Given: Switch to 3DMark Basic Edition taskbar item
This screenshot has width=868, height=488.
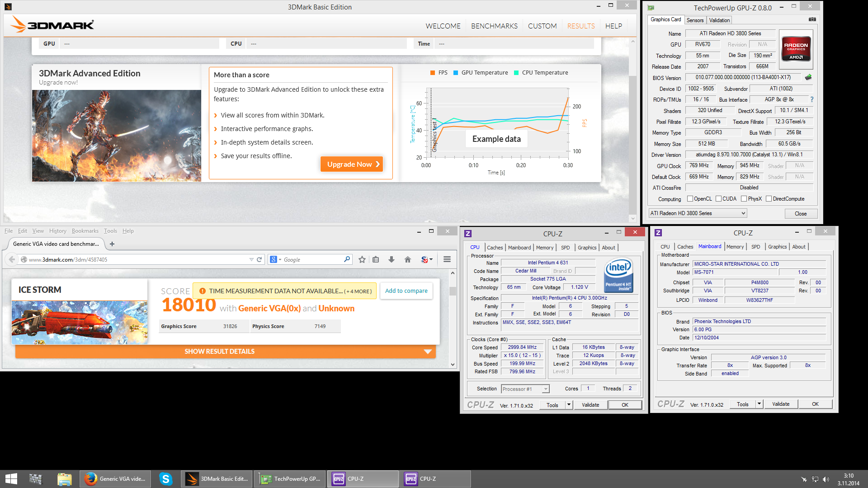Looking at the screenshot, I should [x=217, y=479].
